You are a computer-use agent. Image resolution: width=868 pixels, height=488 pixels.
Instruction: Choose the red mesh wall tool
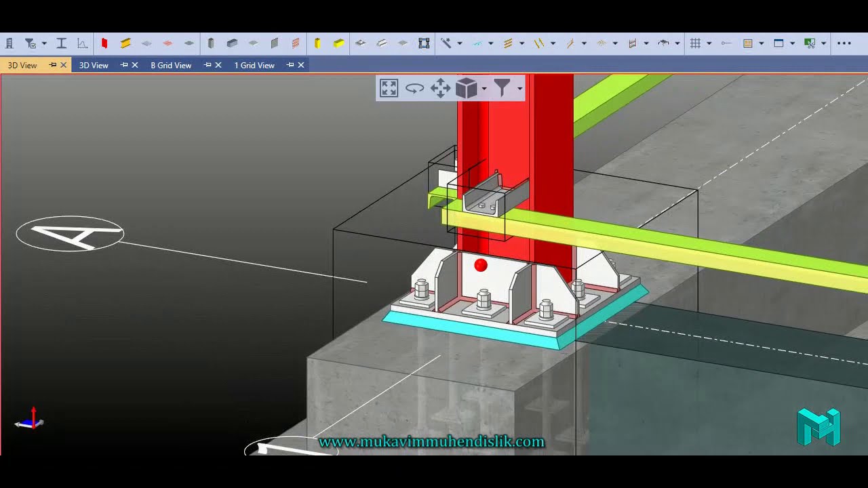[296, 43]
